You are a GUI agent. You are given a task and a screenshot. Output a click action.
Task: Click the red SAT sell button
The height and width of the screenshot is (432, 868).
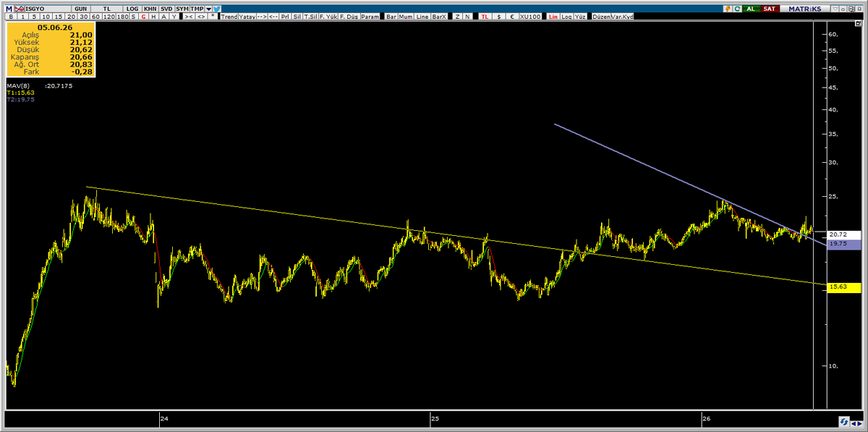coord(770,9)
